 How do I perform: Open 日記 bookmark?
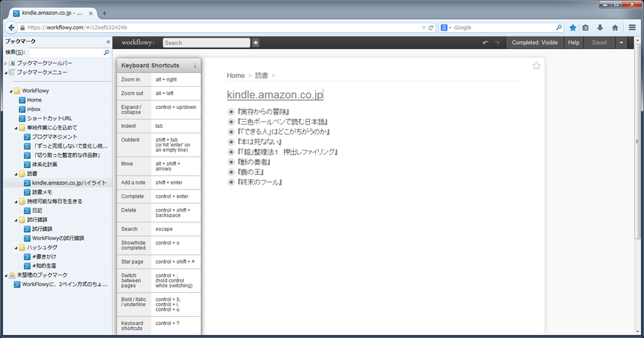coord(37,210)
